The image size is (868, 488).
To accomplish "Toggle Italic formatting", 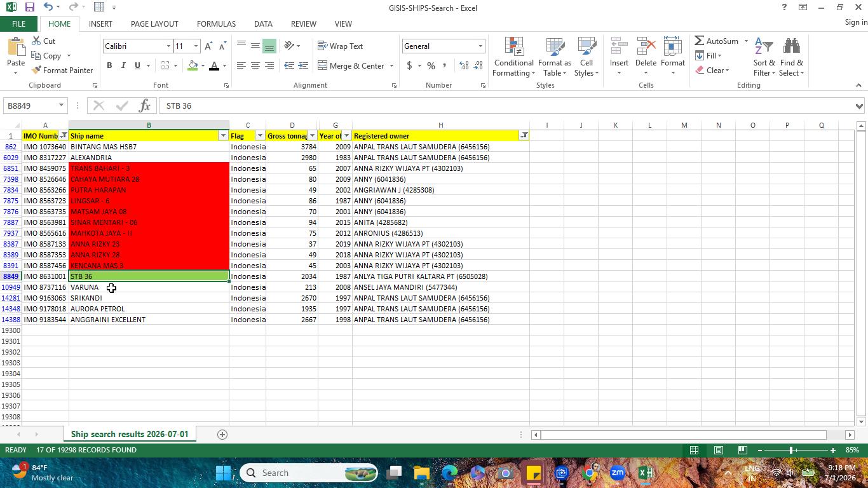I will (123, 65).
